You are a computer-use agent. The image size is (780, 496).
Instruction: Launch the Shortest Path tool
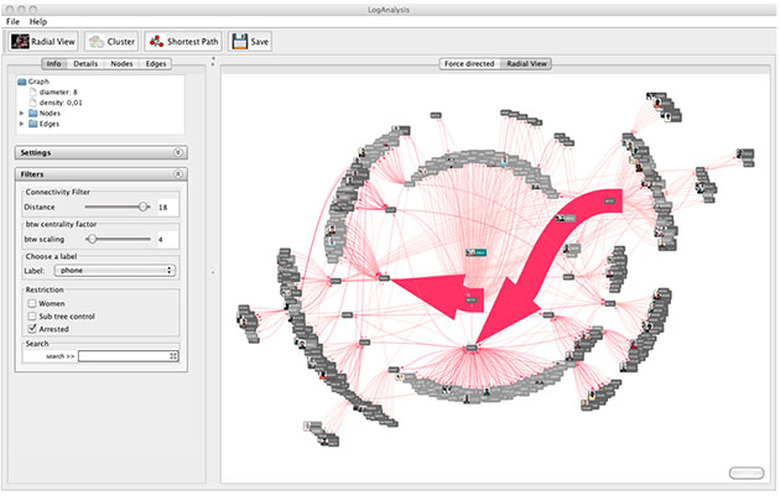pos(183,42)
